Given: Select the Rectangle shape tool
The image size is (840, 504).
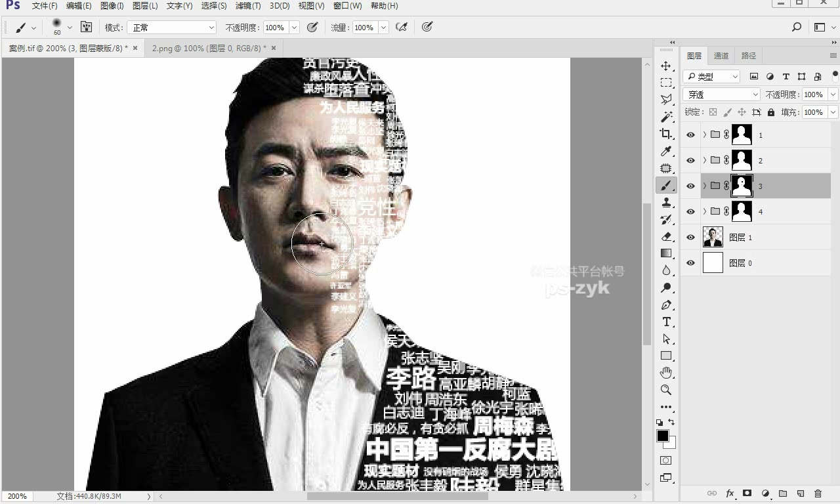Looking at the screenshot, I should (666, 356).
